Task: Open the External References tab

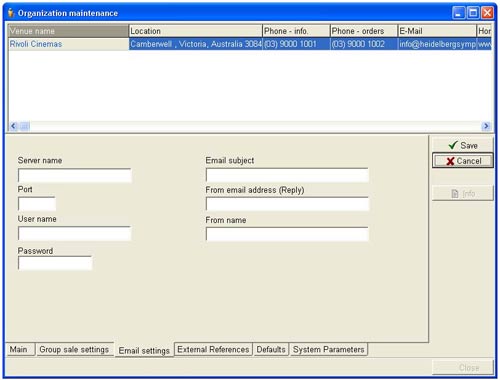Action: (x=213, y=349)
